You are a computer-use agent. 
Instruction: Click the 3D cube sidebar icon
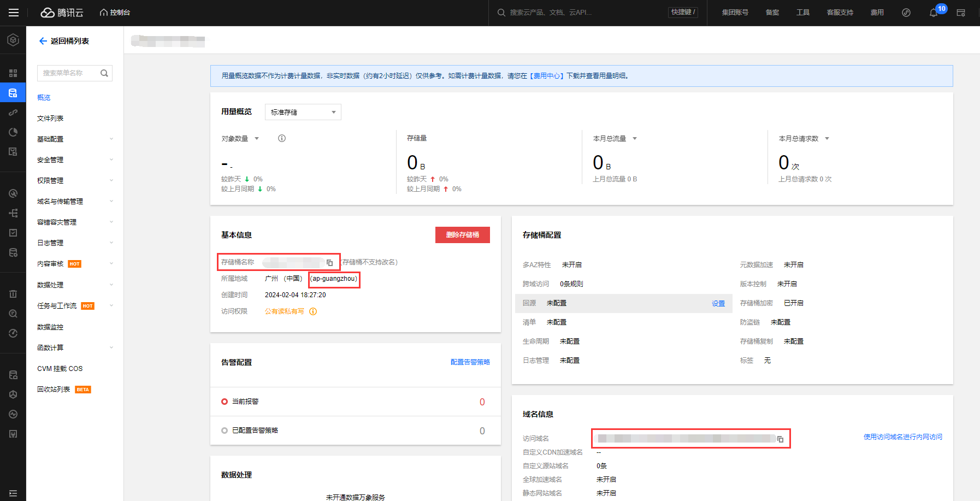click(13, 394)
